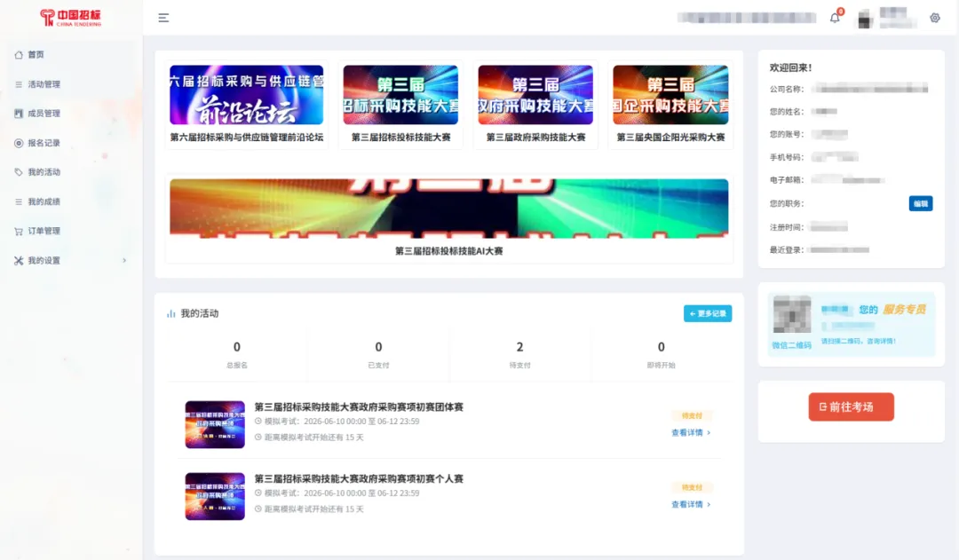Click the 微信二维码 label

791,345
